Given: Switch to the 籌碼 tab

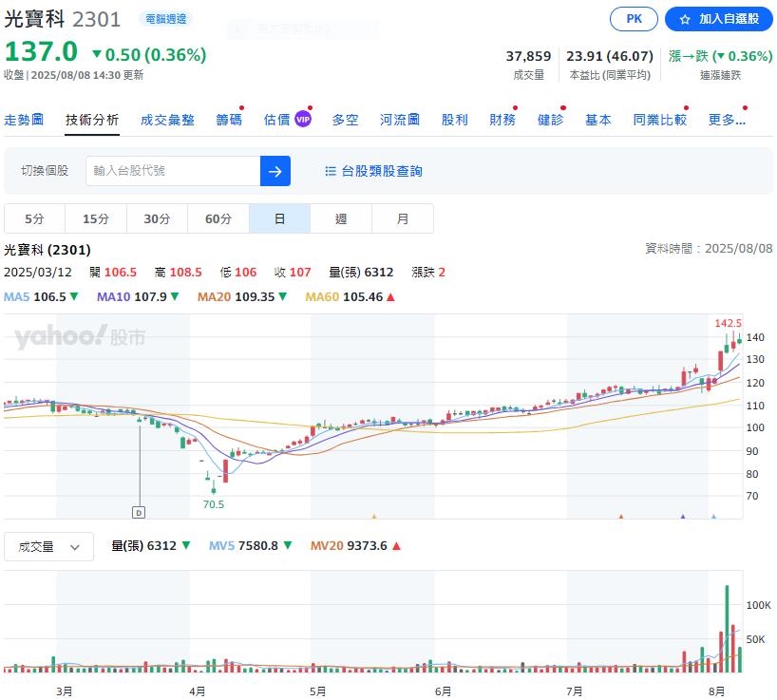Looking at the screenshot, I should (x=228, y=120).
